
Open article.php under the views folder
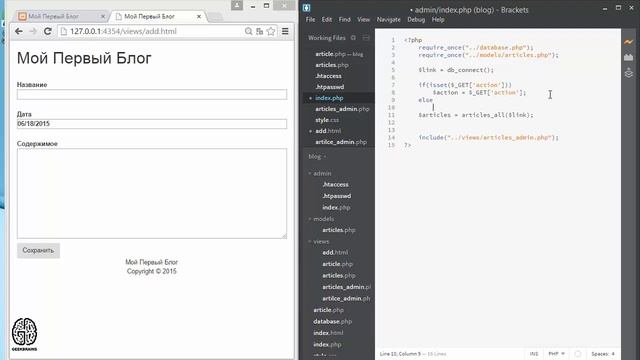(338, 264)
